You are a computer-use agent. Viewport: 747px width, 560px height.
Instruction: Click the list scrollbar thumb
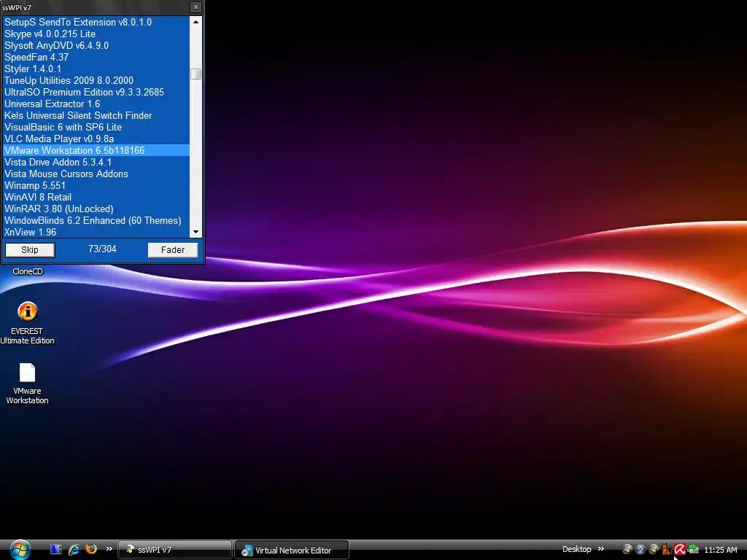coord(196,74)
